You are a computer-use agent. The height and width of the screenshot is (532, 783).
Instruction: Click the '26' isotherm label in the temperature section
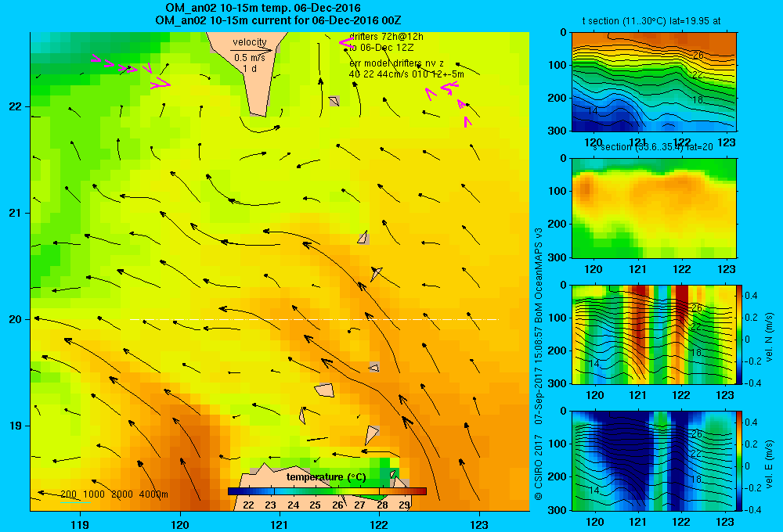point(698,55)
